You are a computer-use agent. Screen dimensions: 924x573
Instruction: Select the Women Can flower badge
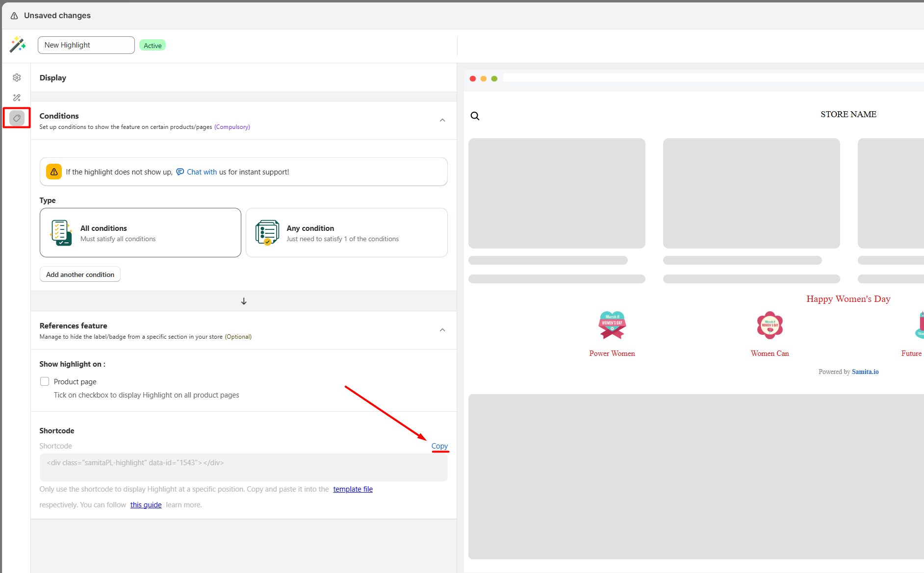pos(770,325)
